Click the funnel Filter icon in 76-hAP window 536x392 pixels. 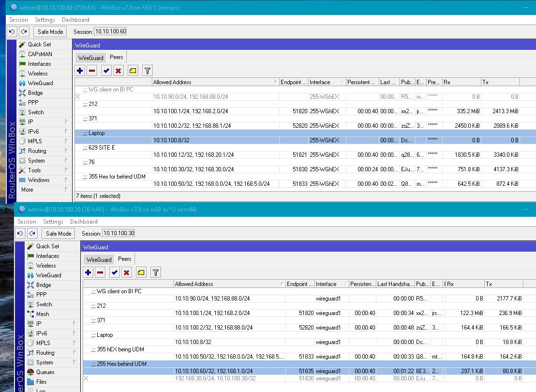pos(155,272)
